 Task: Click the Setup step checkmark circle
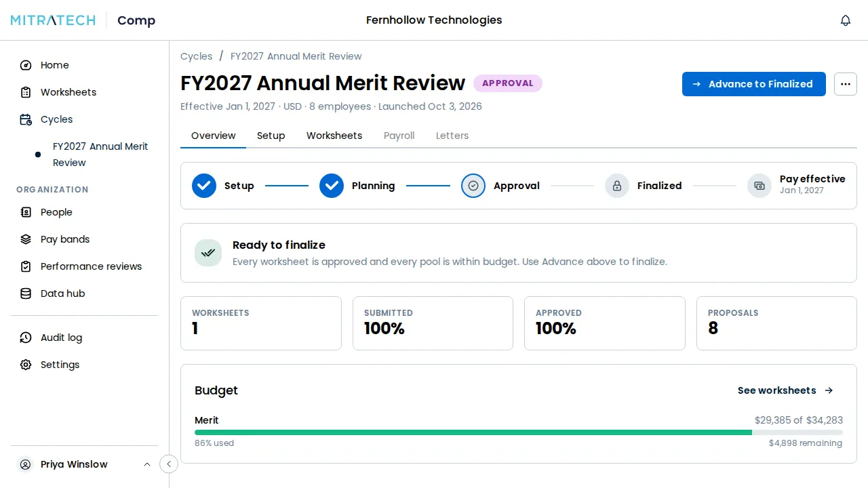click(x=204, y=186)
